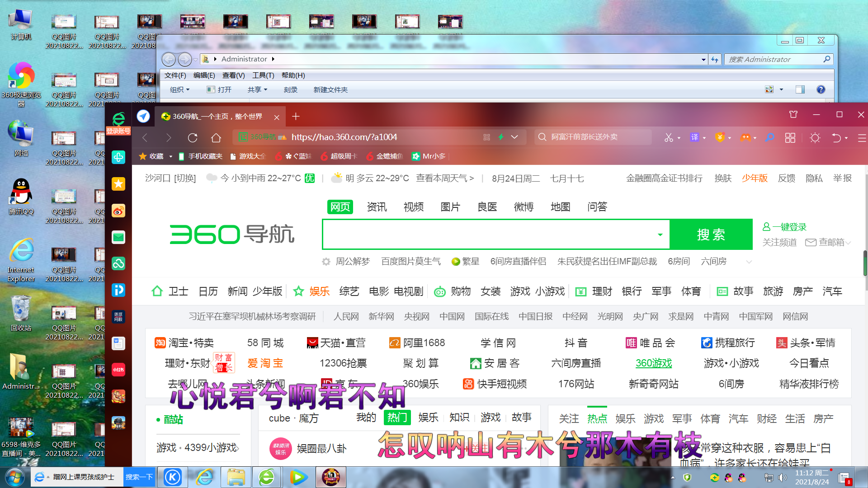Open 工具(T) menu in Explorer
This screenshot has height=488, width=868.
[263, 75]
